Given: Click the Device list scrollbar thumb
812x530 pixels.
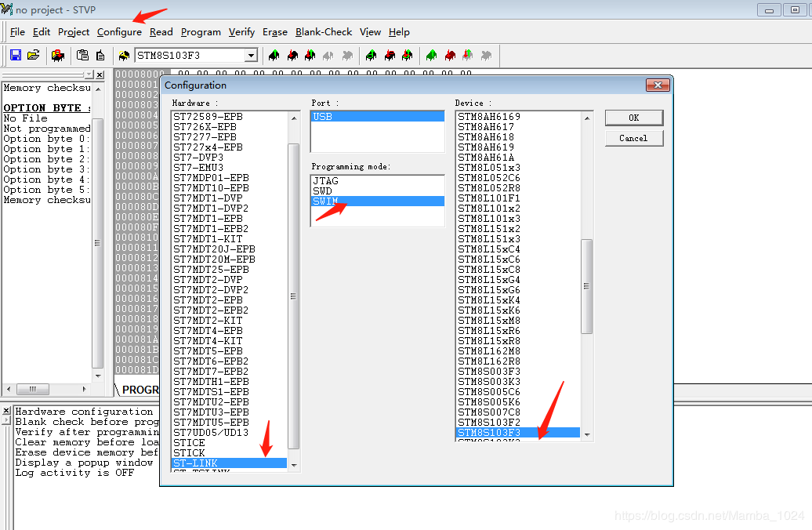Looking at the screenshot, I should pyautogui.click(x=587, y=286).
